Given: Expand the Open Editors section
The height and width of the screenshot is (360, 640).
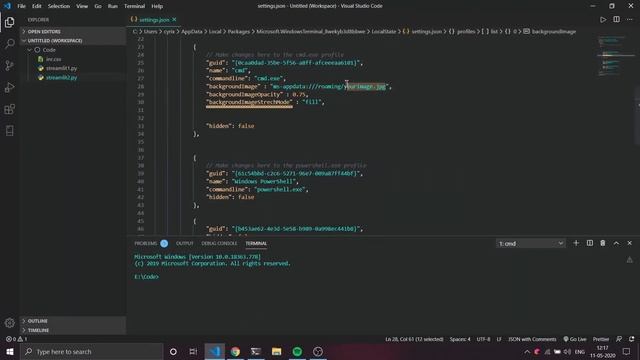Looking at the screenshot, I should (73, 31).
